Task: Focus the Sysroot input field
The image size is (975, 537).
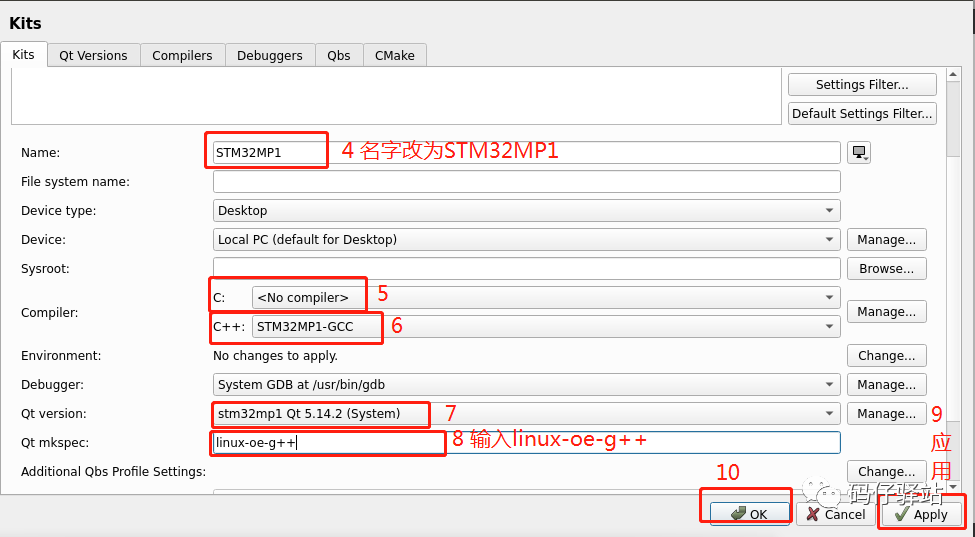Action: (x=527, y=268)
